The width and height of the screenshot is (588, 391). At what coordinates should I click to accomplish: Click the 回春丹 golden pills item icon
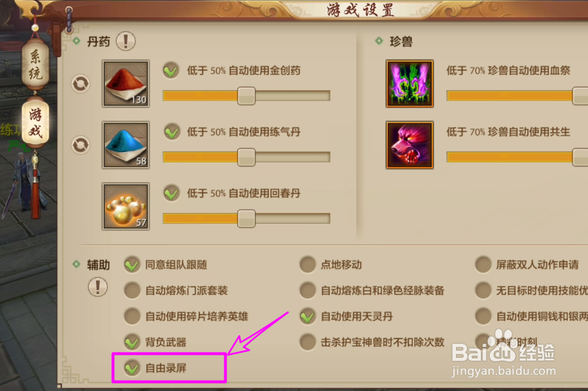pyautogui.click(x=126, y=206)
